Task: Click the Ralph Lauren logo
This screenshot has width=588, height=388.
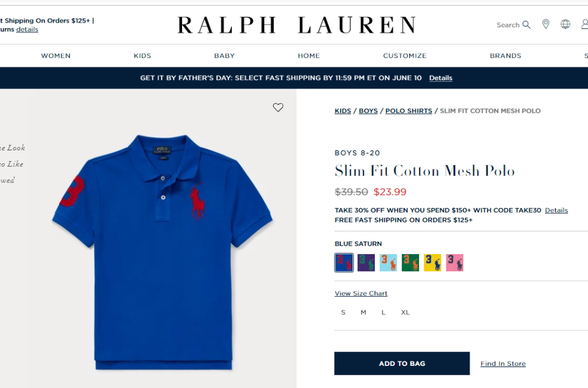Action: (x=297, y=25)
